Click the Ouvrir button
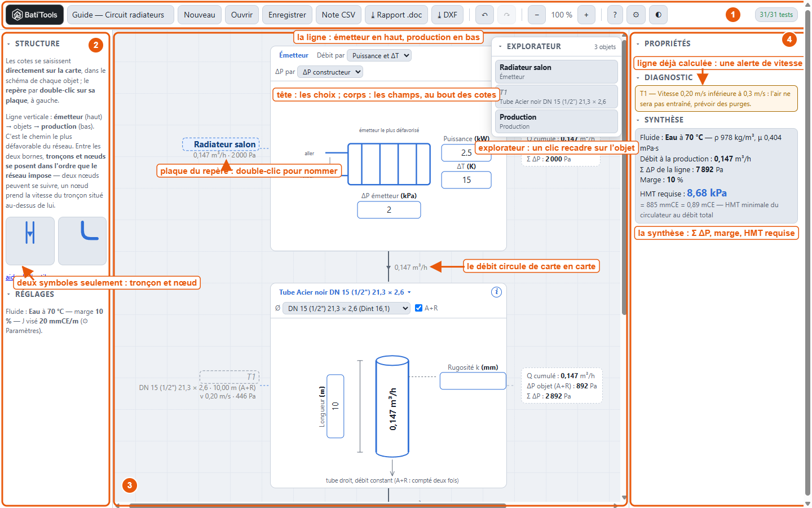Image resolution: width=812 pixels, height=508 pixels. tap(242, 15)
